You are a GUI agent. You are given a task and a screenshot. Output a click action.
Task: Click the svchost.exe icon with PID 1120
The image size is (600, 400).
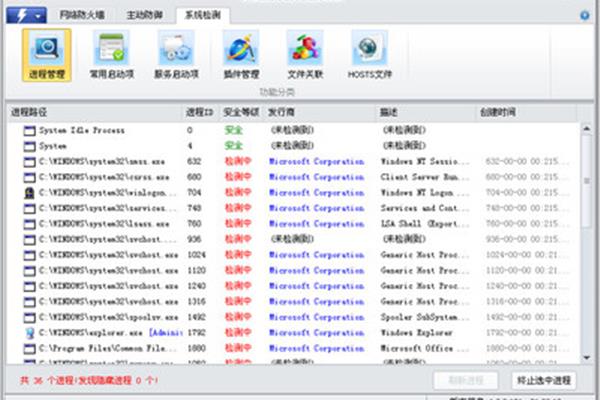pos(29,271)
